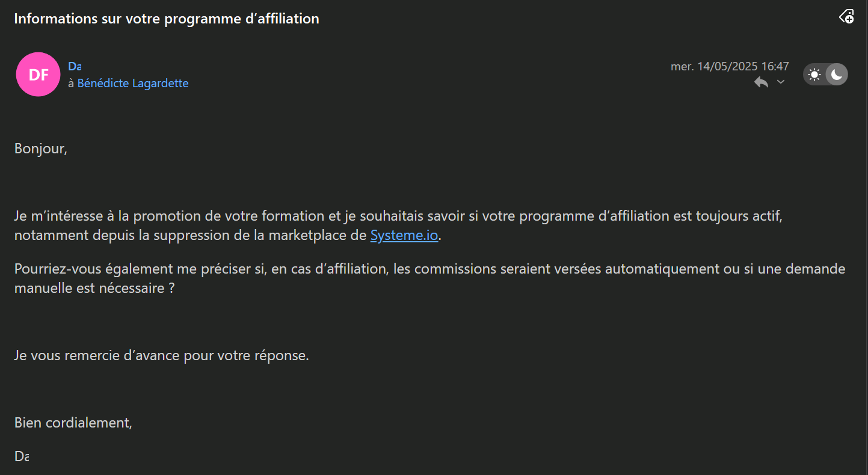Image resolution: width=868 pixels, height=475 pixels.
Task: Open the Systeme.io hyperlink
Action: click(x=404, y=235)
